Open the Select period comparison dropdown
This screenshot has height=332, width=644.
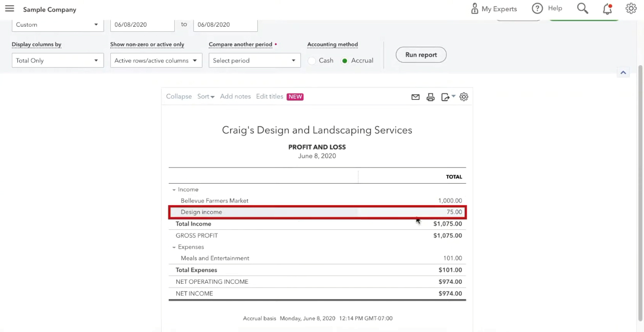click(x=254, y=61)
